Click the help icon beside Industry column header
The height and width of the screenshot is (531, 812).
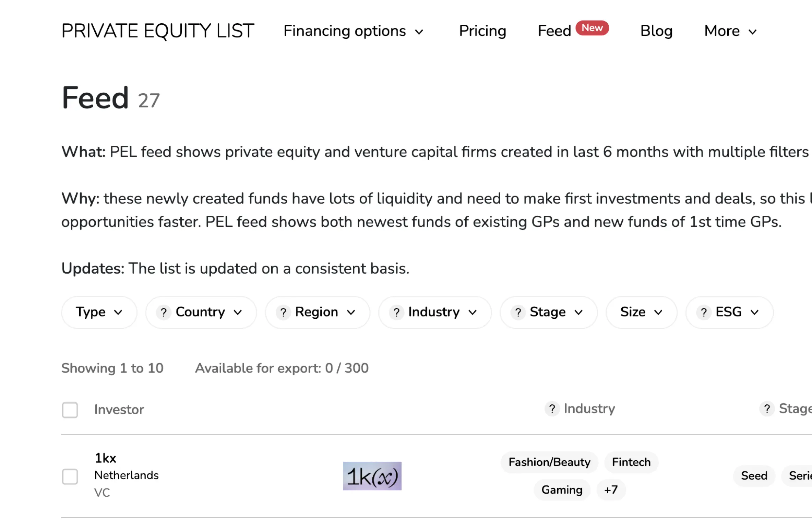(x=551, y=409)
